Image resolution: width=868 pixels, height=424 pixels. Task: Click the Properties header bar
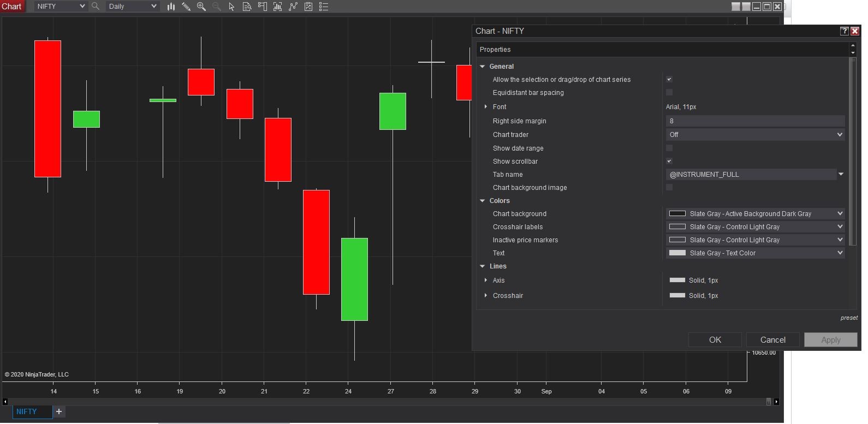pyautogui.click(x=662, y=50)
